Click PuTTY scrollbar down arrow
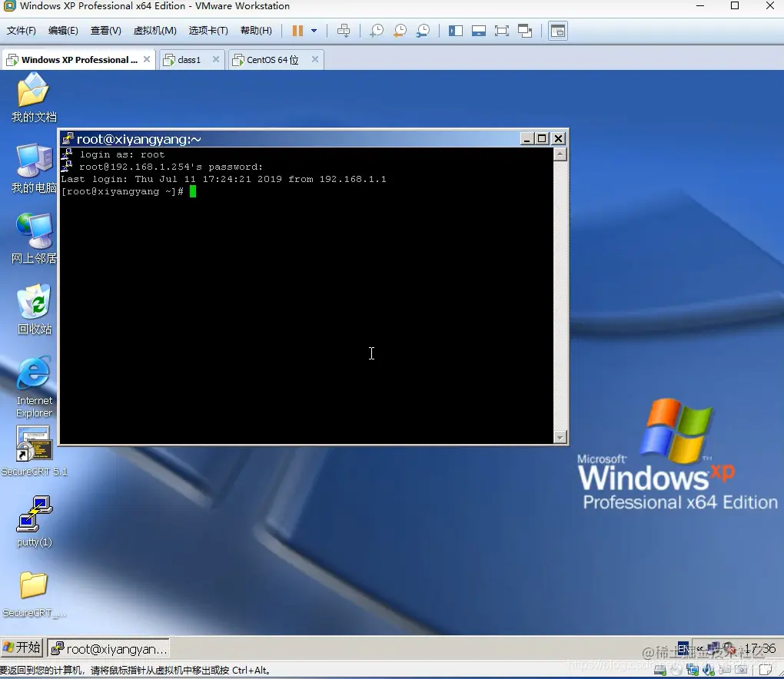The image size is (784, 679). click(560, 437)
